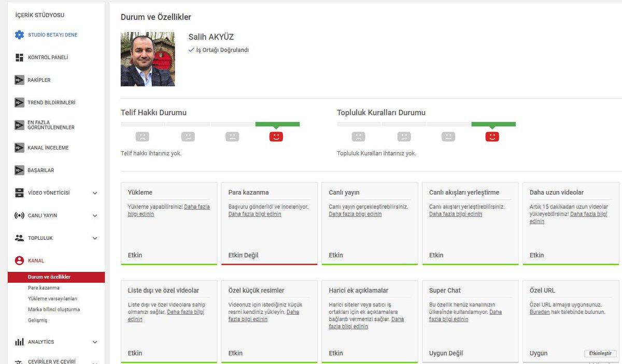This screenshot has height=364, width=622.
Task: Click the Video Yöneticisi icon
Action: point(19,193)
